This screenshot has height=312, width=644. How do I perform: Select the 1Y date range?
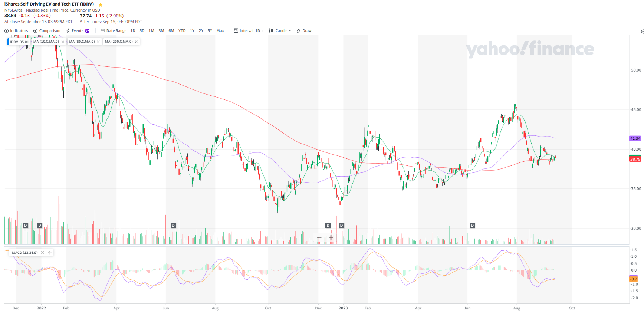point(192,31)
